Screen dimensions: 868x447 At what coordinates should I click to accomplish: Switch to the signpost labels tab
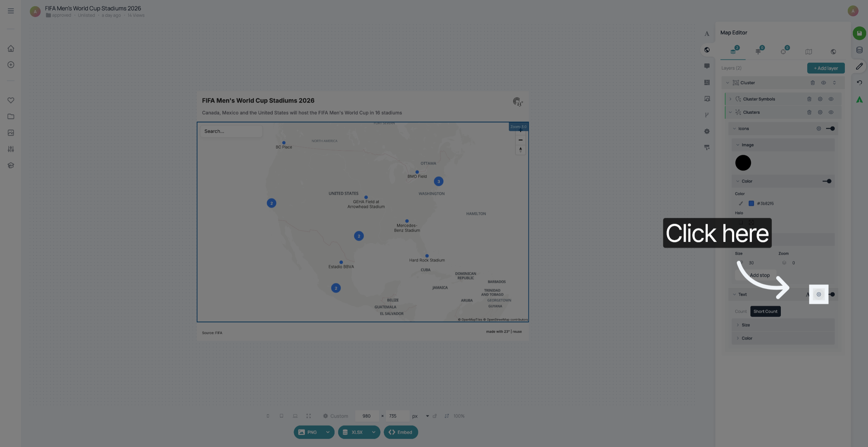pos(758,51)
